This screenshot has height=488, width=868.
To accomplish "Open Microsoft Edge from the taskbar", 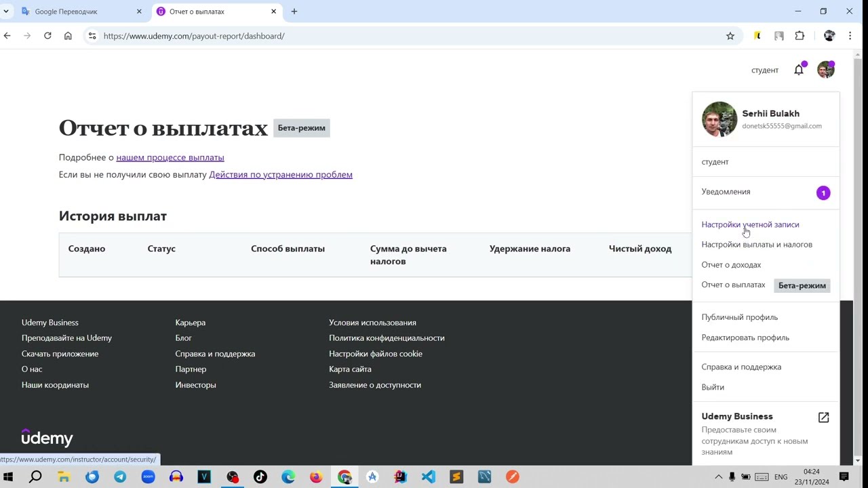I will [x=288, y=476].
